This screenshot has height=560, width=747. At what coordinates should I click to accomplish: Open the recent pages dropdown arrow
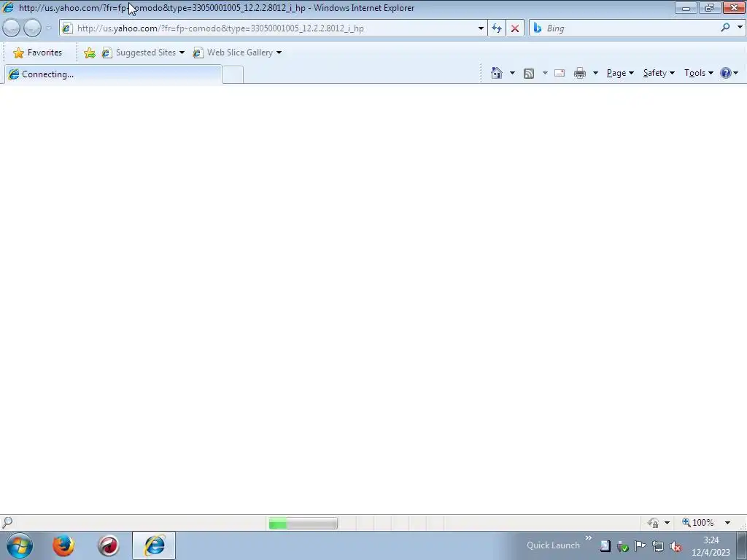click(x=49, y=28)
